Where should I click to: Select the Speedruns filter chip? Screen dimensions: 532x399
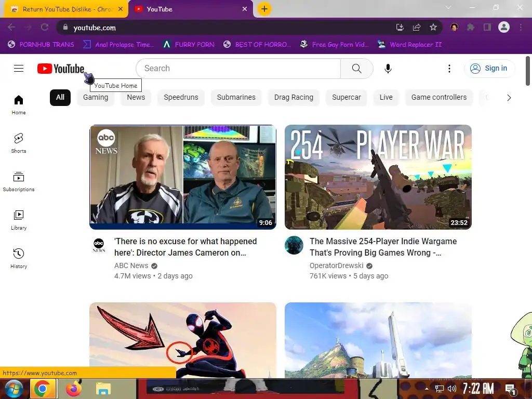(x=181, y=97)
